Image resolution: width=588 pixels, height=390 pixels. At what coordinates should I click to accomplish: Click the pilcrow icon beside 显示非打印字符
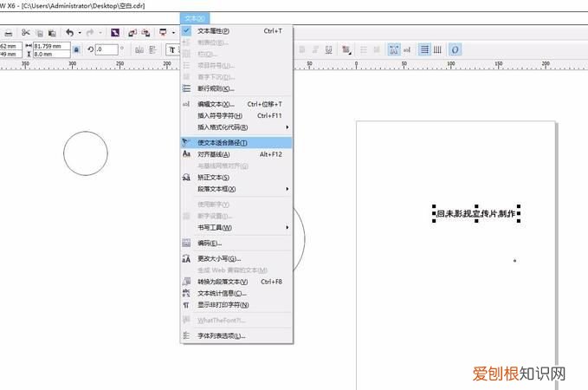coord(186,305)
